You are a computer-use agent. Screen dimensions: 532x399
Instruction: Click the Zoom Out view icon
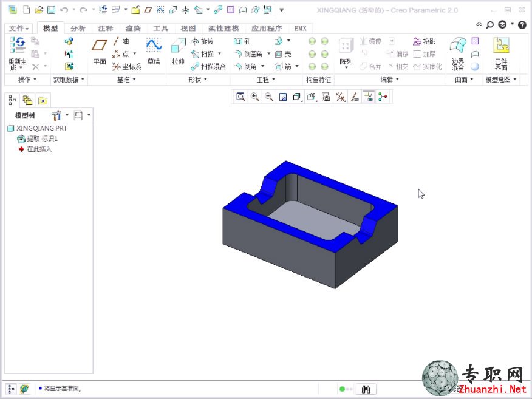269,97
